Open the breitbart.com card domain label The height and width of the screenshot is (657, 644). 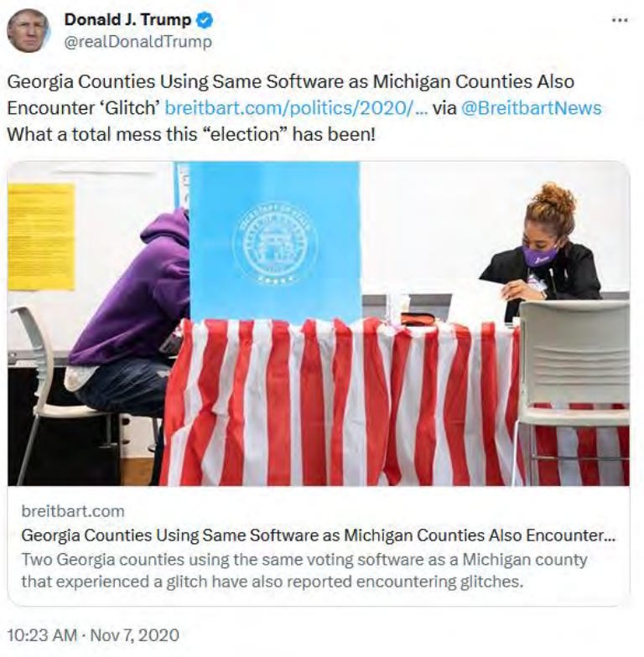(73, 511)
